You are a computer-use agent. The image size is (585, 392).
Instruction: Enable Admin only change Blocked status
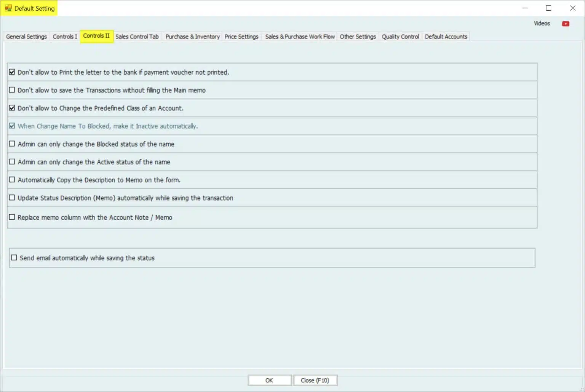[x=12, y=144]
